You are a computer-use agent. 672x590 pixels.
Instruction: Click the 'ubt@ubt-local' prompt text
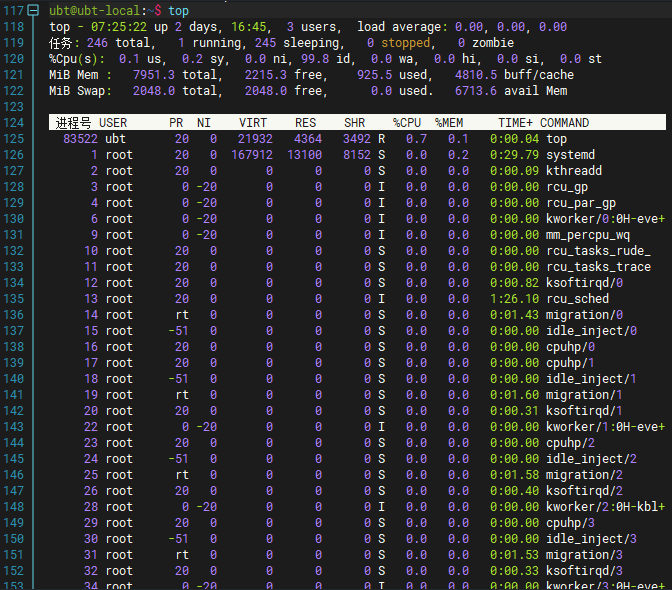pos(94,11)
